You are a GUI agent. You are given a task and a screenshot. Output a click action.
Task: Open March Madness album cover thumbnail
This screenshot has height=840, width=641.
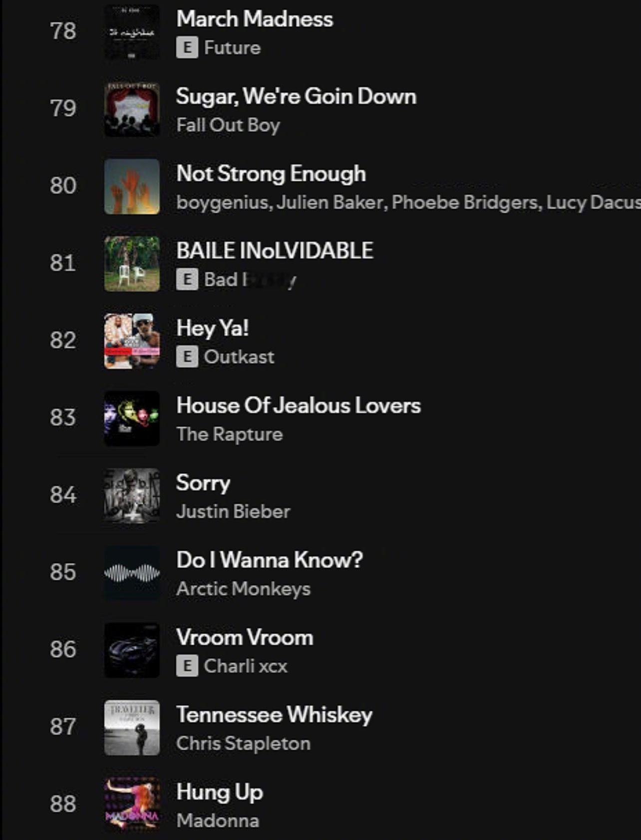pos(132,32)
